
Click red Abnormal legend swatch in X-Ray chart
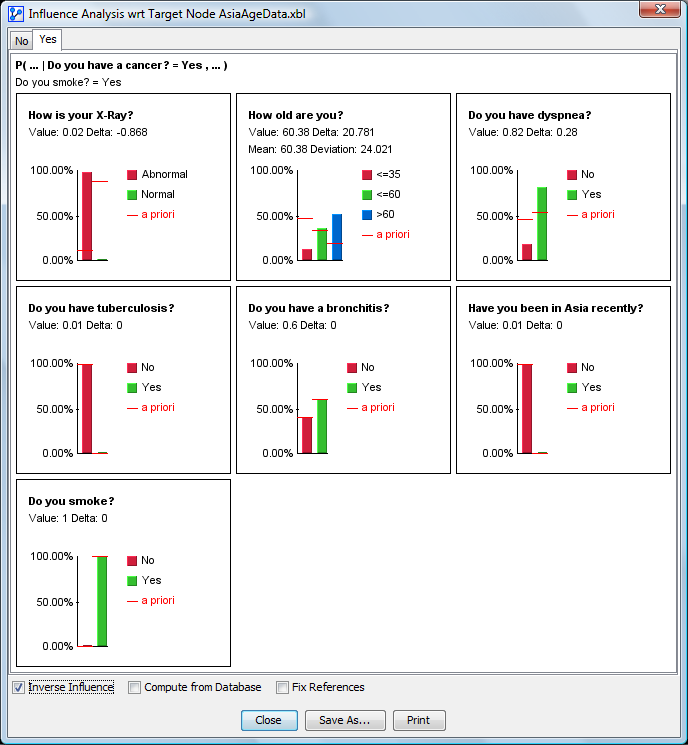click(132, 174)
